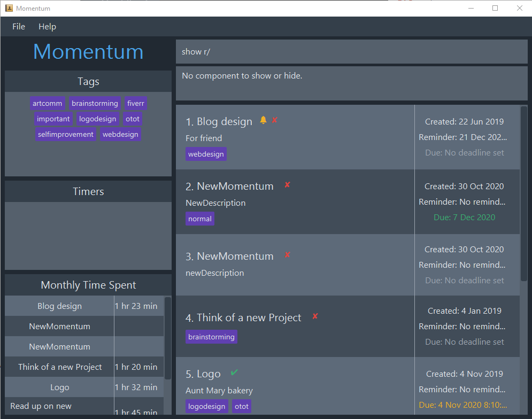
Task: Select the otot tag in Tags panel
Action: click(132, 119)
